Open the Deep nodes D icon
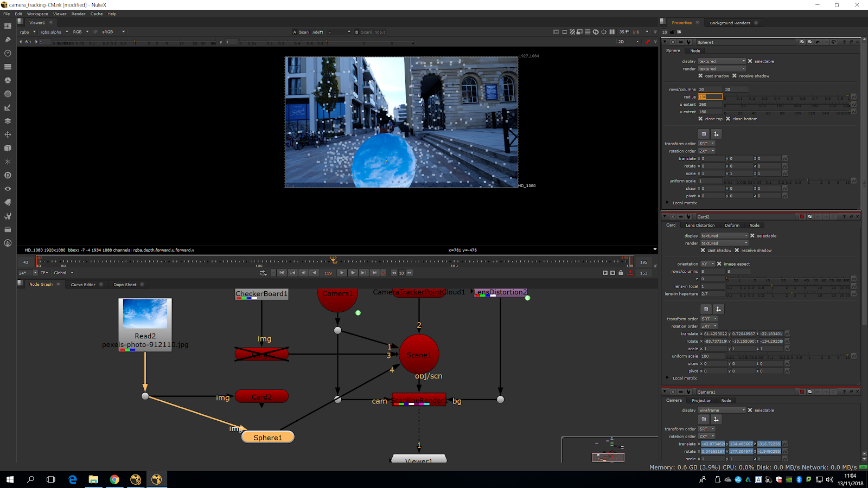The width and height of the screenshot is (868, 488). tap(8, 175)
